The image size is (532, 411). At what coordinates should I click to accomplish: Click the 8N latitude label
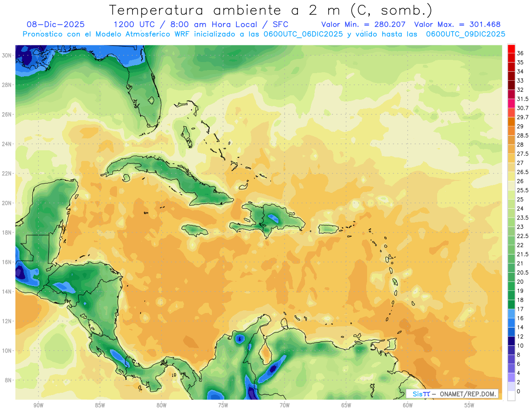(9, 380)
